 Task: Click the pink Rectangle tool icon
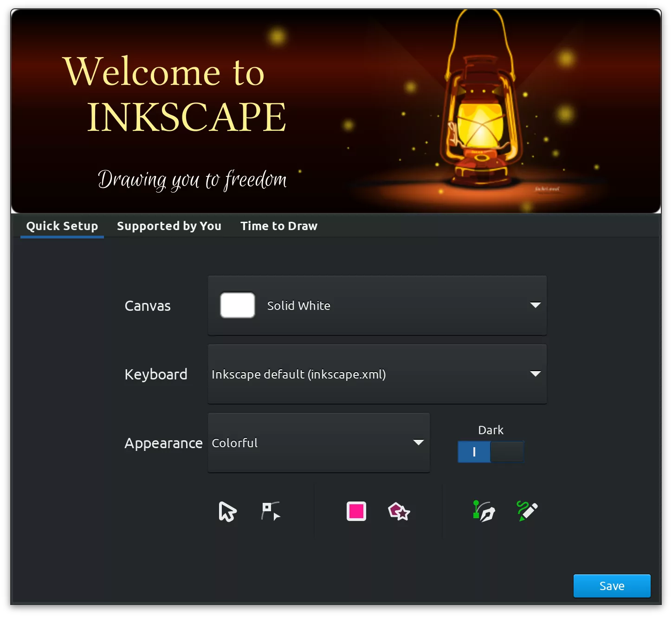coord(356,511)
